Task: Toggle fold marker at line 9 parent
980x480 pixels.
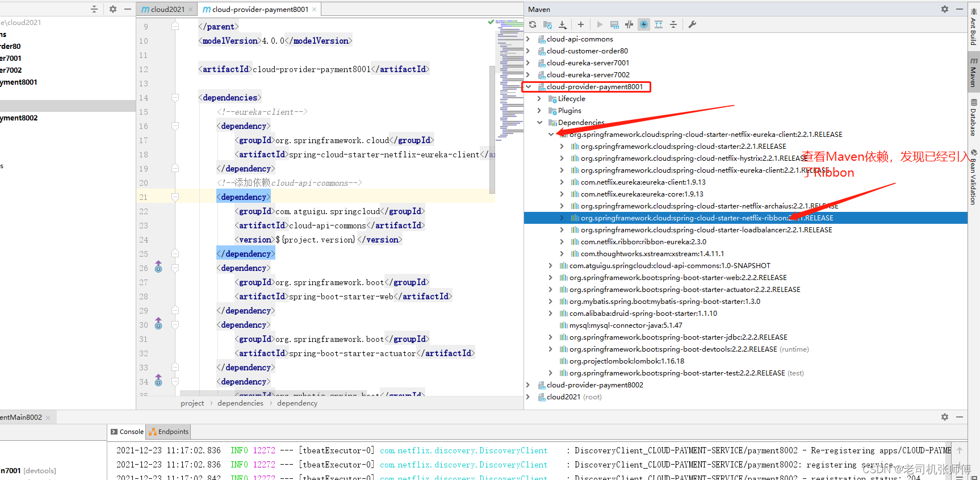Action: click(x=175, y=27)
